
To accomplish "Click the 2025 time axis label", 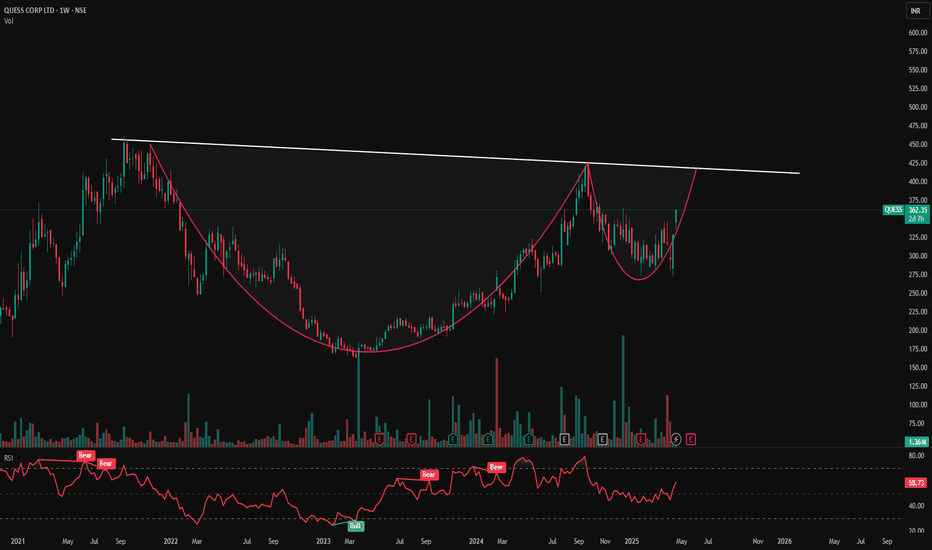I will (x=632, y=541).
